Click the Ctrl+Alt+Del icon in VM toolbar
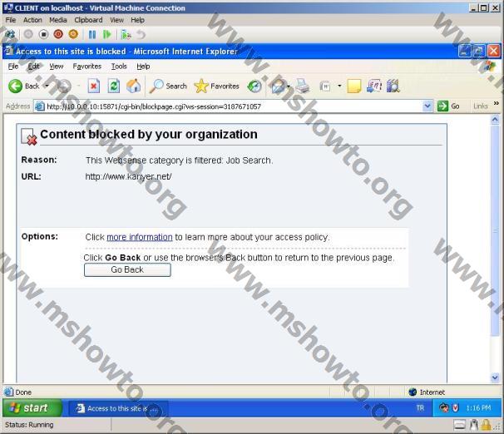 10,34
